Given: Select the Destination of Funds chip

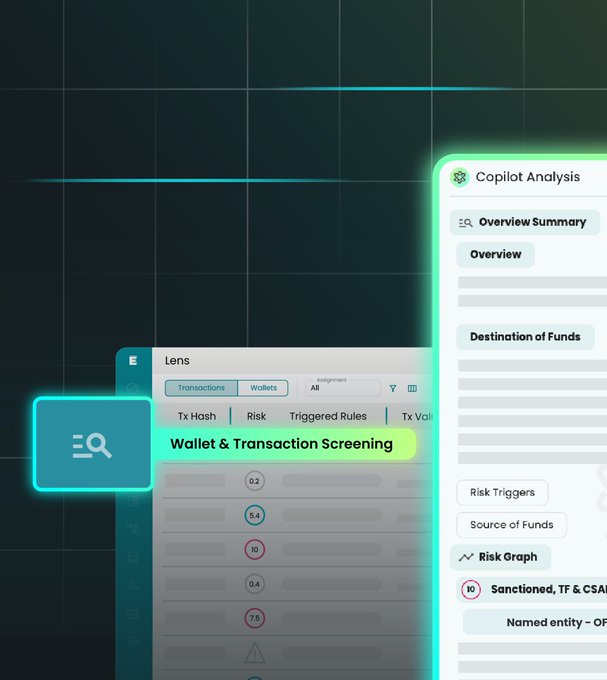Looking at the screenshot, I should tap(525, 337).
